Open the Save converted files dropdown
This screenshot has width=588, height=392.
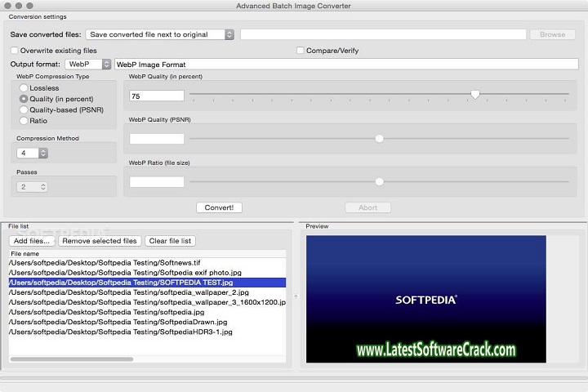tap(160, 34)
